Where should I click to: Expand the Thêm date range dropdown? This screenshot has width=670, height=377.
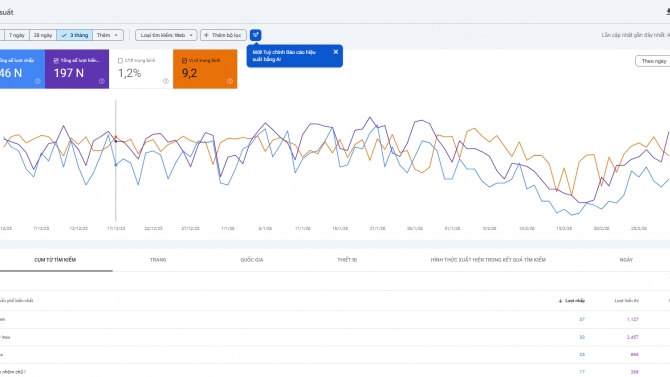tap(108, 35)
